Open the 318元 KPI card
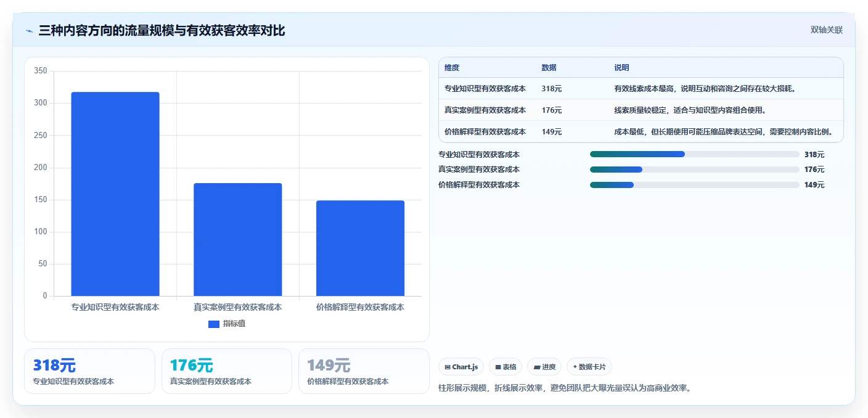The image size is (868, 418). tap(89, 371)
